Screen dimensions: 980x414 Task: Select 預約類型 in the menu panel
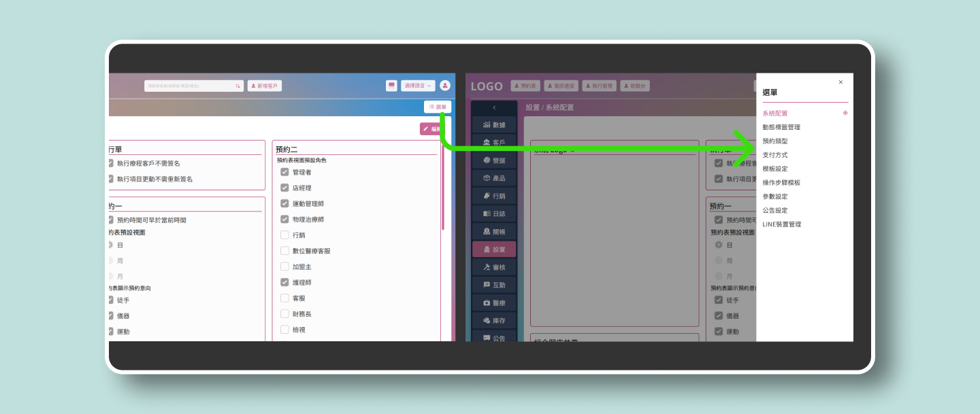tap(774, 141)
